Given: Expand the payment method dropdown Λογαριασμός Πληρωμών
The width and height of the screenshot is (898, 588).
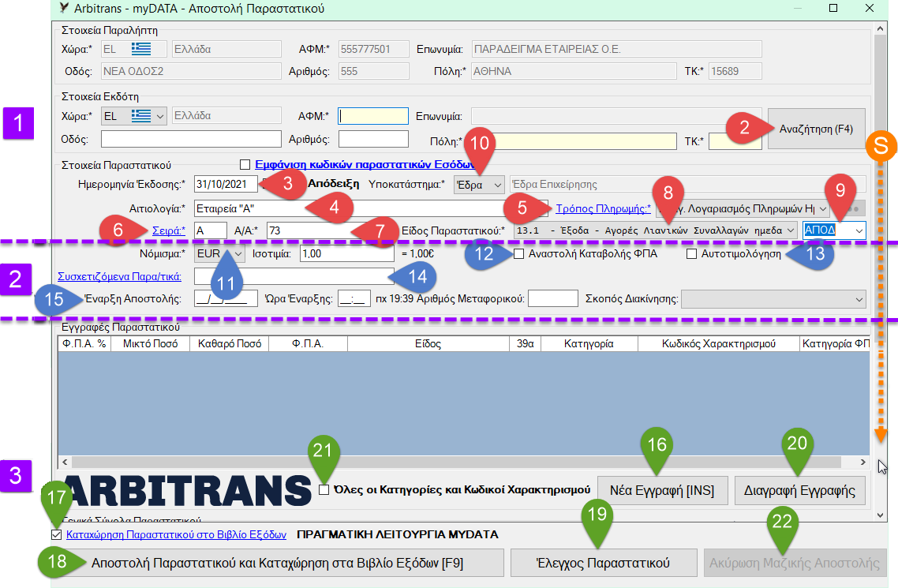Looking at the screenshot, I should [x=822, y=209].
